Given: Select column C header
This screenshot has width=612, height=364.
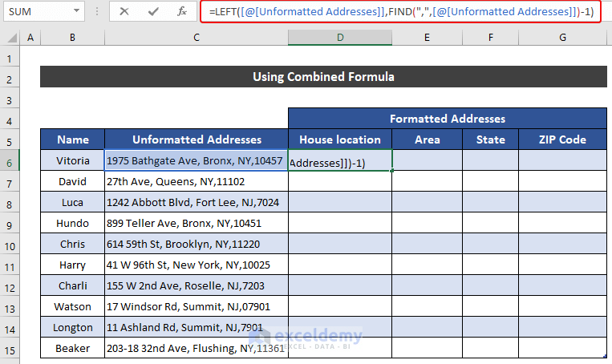Looking at the screenshot, I should coord(196,38).
